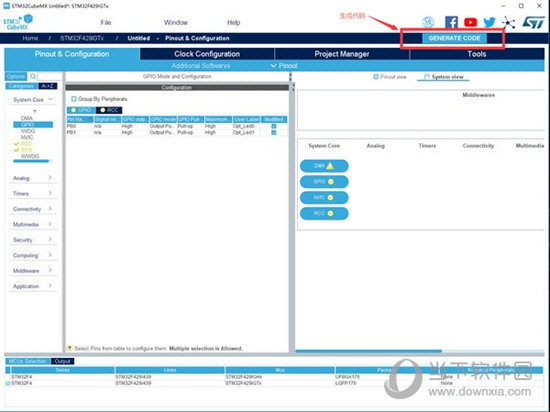550x412 pixels.
Task: Expand the Computing category
Action: 32,255
